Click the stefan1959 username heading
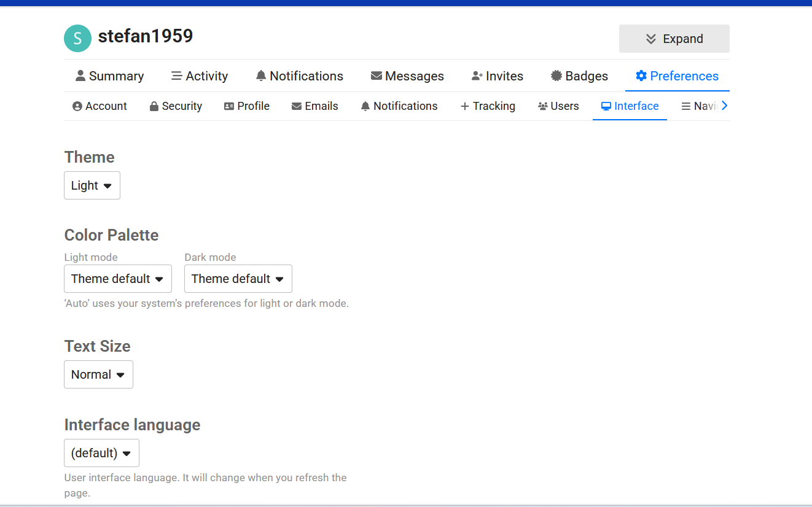 point(146,36)
